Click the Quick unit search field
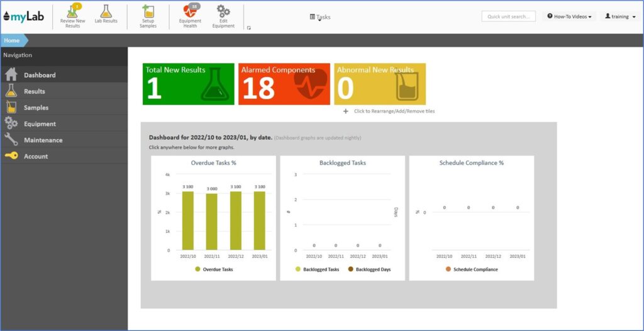 (x=508, y=16)
